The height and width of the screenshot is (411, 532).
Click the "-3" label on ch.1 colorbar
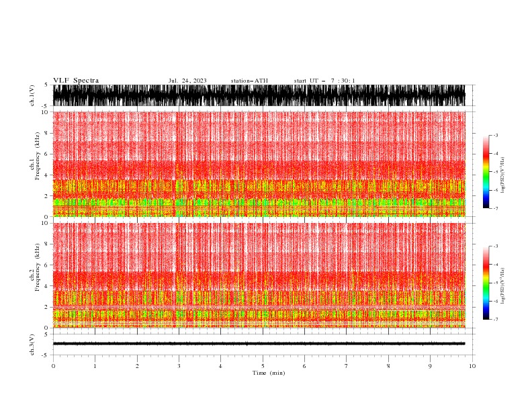click(496, 135)
